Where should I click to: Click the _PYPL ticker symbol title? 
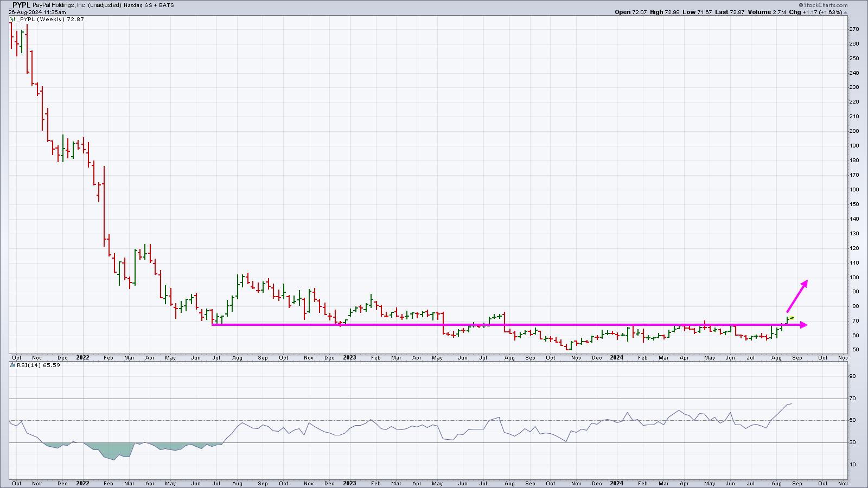coord(19,5)
